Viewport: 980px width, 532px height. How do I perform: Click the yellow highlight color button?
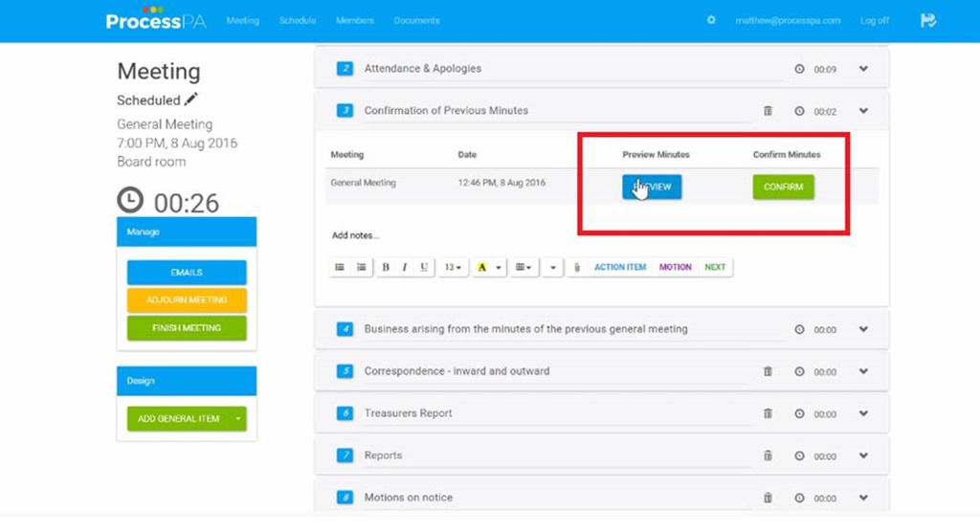click(x=482, y=268)
